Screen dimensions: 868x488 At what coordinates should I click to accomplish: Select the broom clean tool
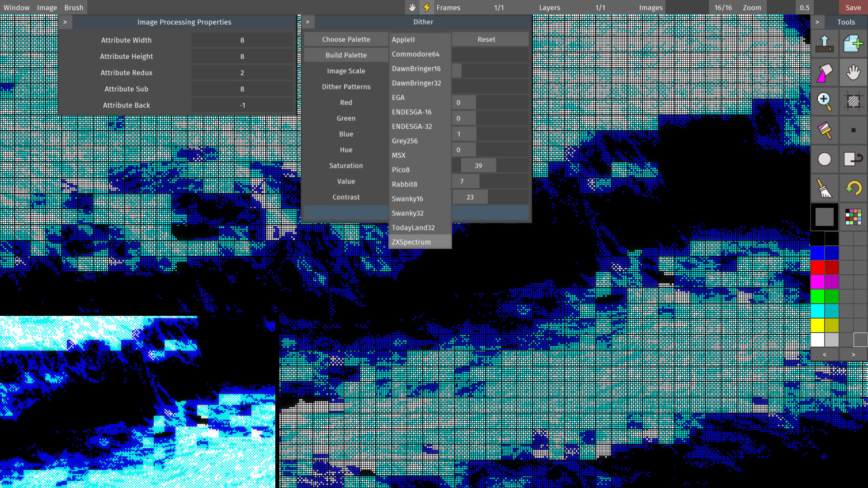pyautogui.click(x=824, y=188)
